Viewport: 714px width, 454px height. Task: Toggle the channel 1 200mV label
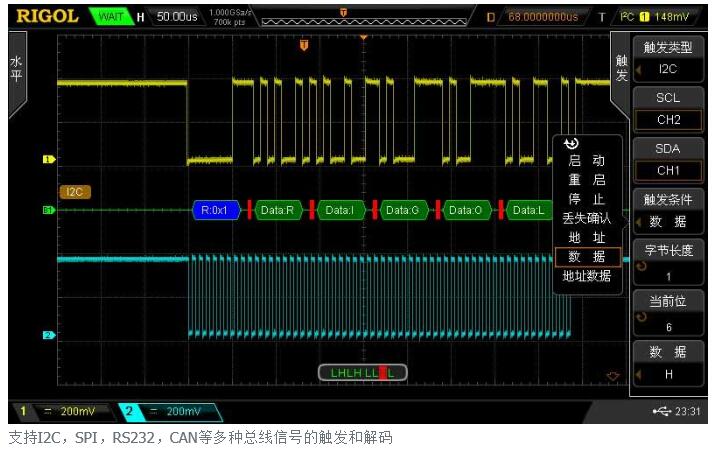click(62, 411)
